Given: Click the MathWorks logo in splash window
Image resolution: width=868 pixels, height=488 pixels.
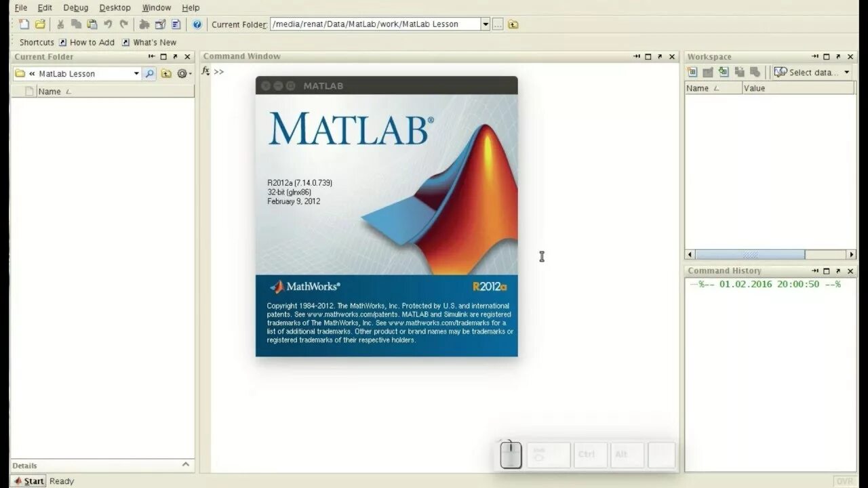Looking at the screenshot, I should [x=305, y=287].
